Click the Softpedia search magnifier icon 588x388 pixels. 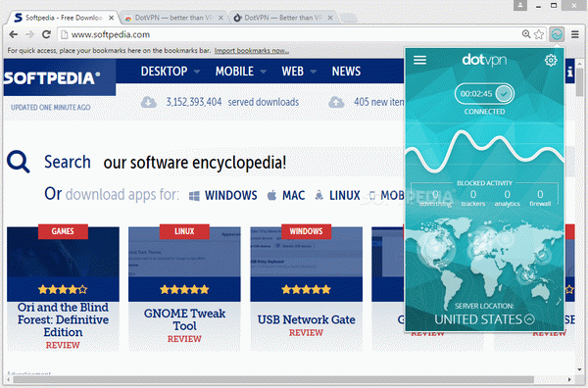pos(18,162)
